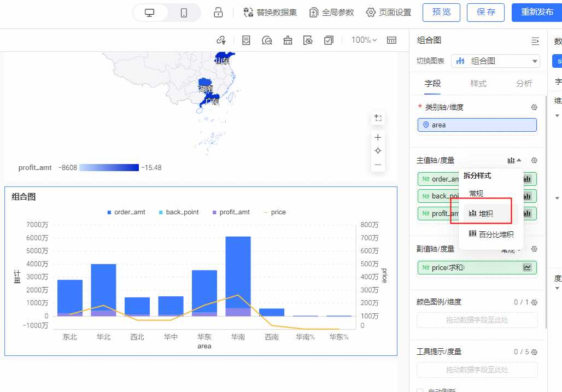
Task: Click the 保存 save button
Action: (485, 12)
